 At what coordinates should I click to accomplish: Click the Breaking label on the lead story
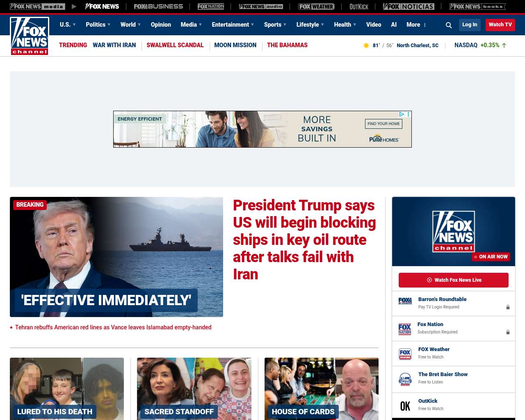[x=30, y=205]
